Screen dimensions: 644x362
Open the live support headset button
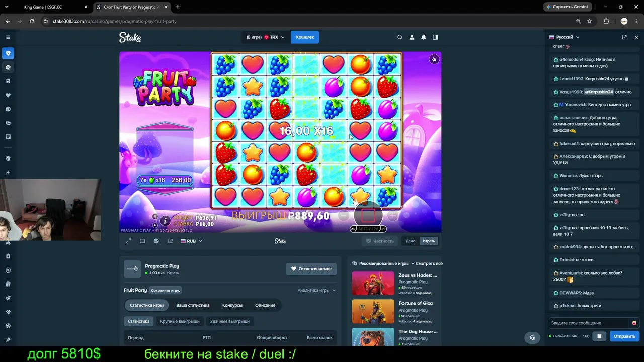[532, 337]
